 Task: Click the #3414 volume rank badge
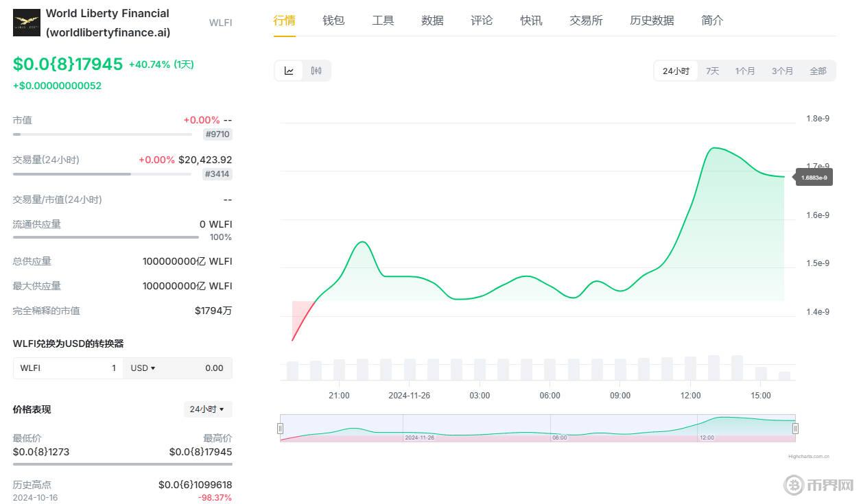pos(217,174)
